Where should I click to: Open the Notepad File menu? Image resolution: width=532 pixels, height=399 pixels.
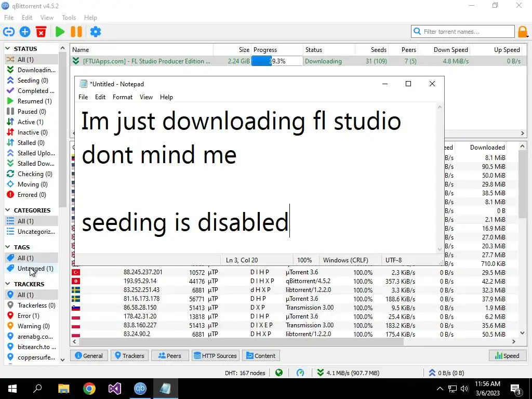(83, 97)
